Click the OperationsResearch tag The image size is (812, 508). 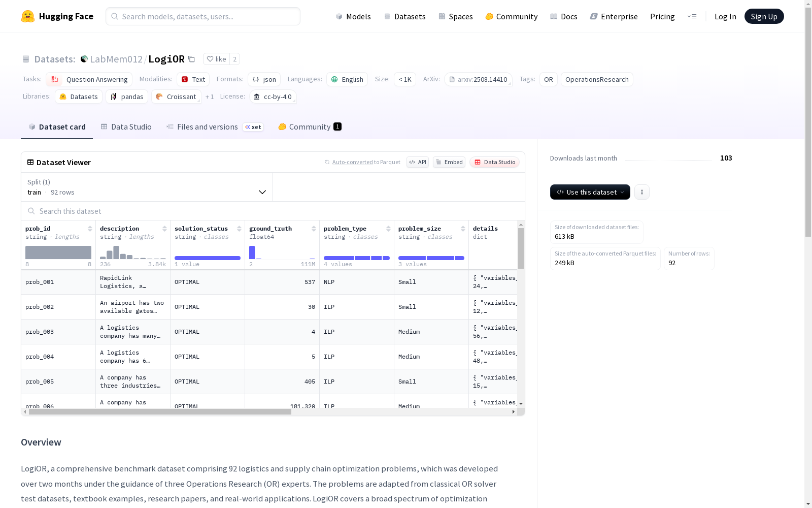point(597,79)
